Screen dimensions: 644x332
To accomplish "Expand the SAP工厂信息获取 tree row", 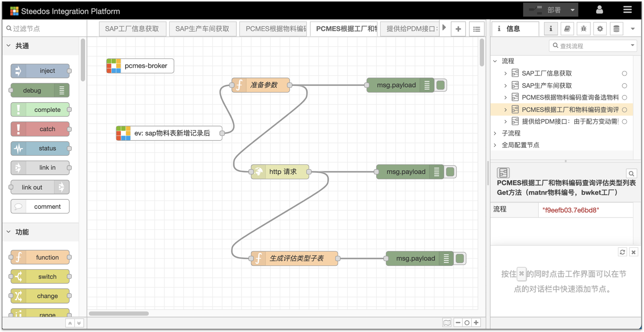I will click(x=505, y=74).
